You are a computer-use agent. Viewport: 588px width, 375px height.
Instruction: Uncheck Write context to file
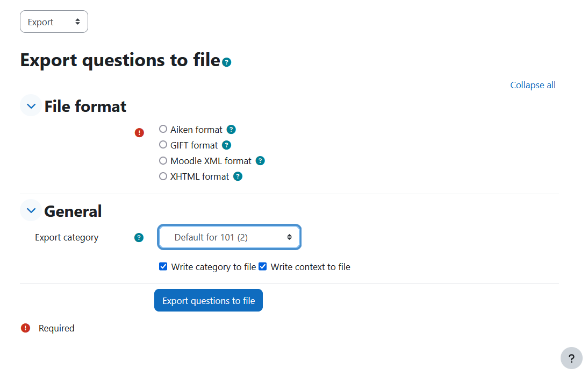coord(262,266)
